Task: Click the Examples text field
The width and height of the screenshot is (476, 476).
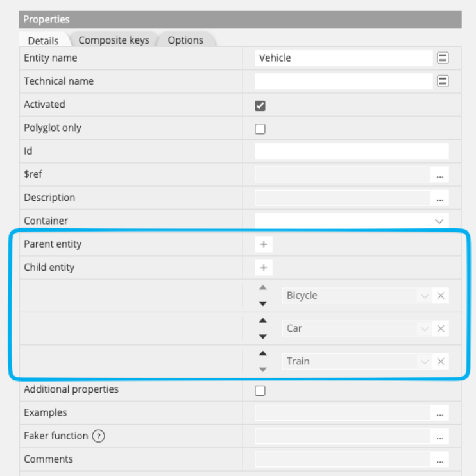Action: [343, 413]
